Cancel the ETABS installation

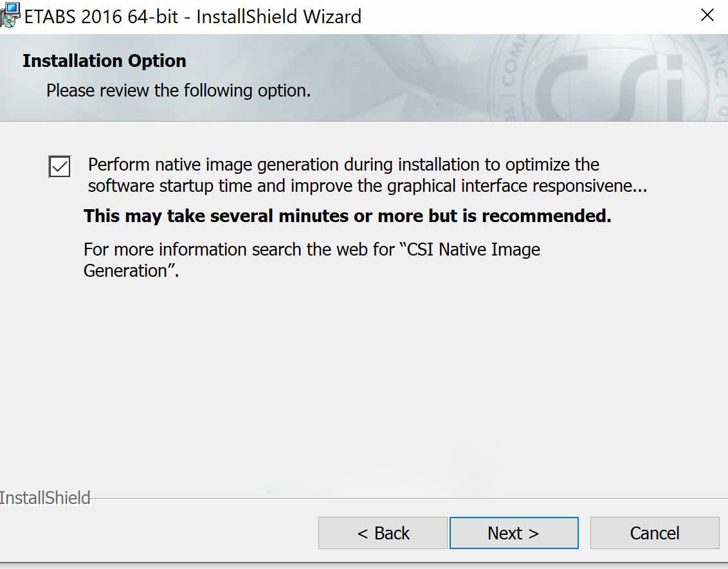[x=654, y=533]
